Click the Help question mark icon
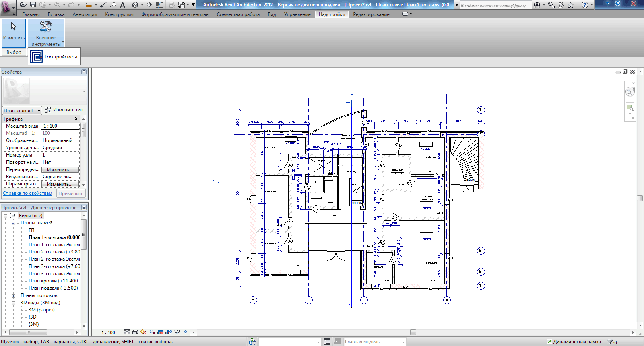This screenshot has height=346, width=644. (585, 5)
